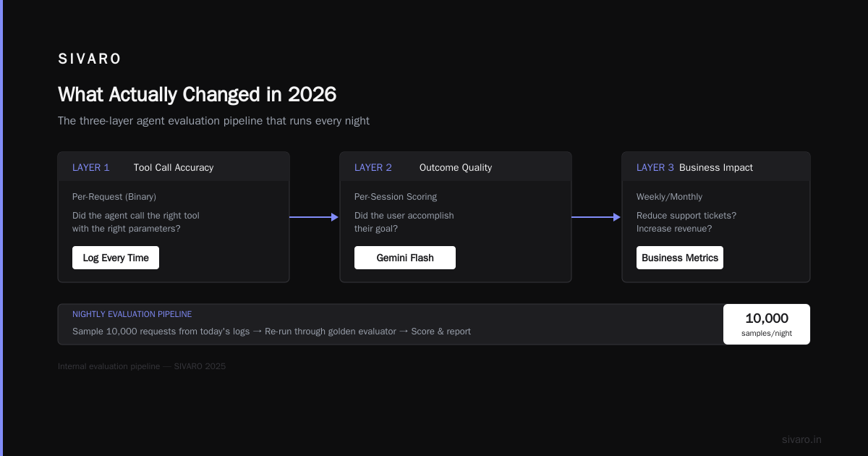This screenshot has height=456, width=868.
Task: Click the '10,000 samples/night' badge
Action: (x=767, y=324)
